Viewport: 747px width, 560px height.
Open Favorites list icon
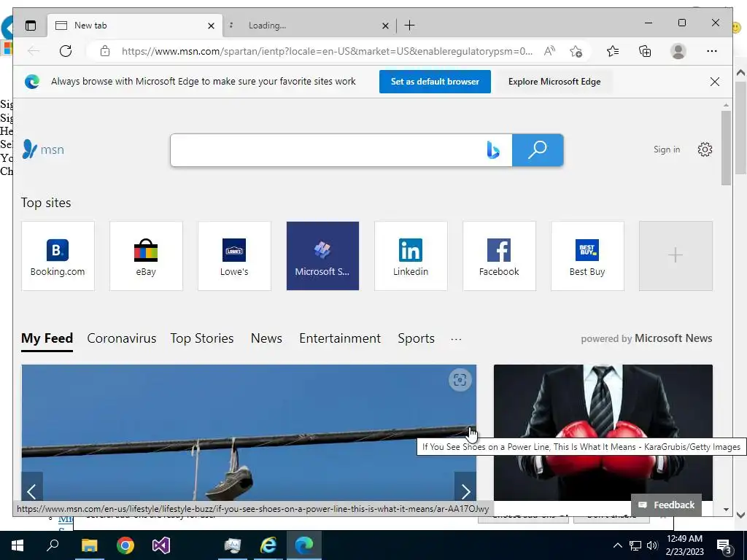pos(613,51)
